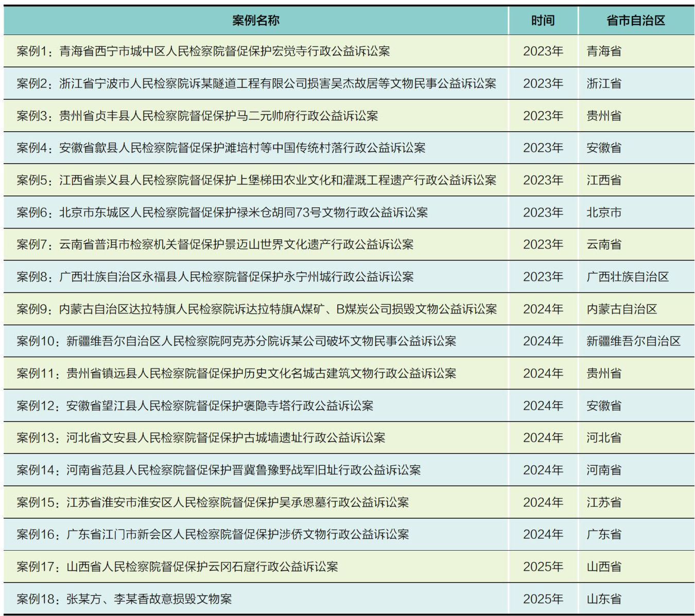
Task: Select the 新疆维吾尔自治区 province cell
Action: 633,341
